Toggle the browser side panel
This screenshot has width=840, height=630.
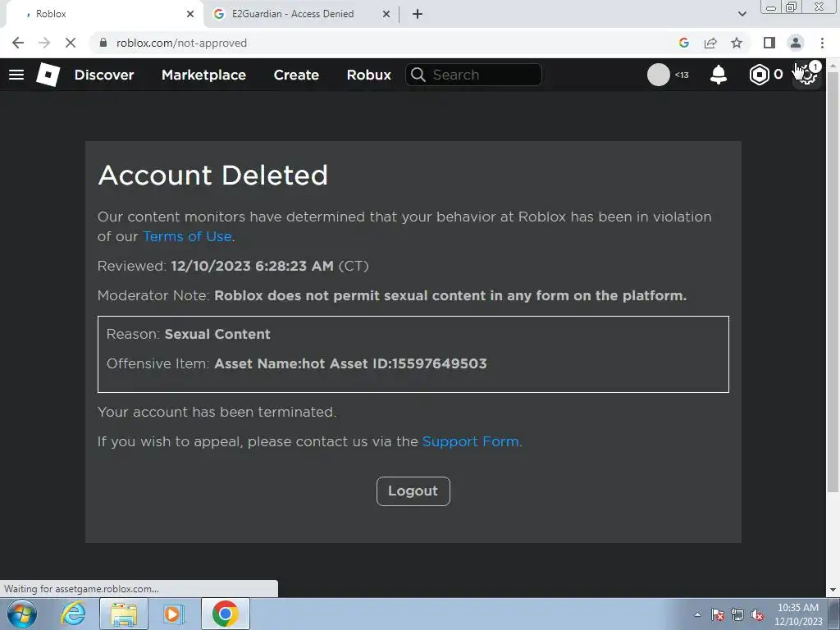click(769, 43)
